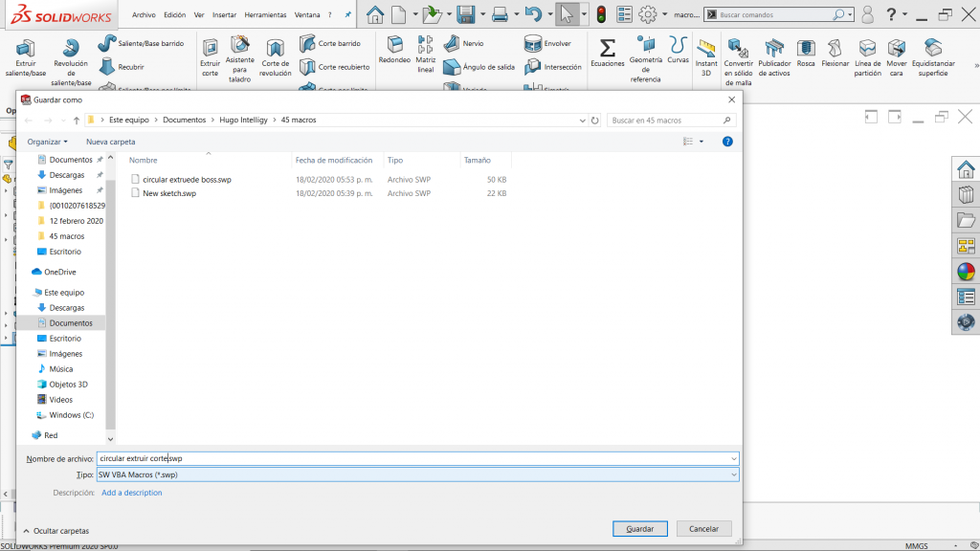The width and height of the screenshot is (980, 551).
Task: Choose the Intersección tool
Action: [552, 67]
